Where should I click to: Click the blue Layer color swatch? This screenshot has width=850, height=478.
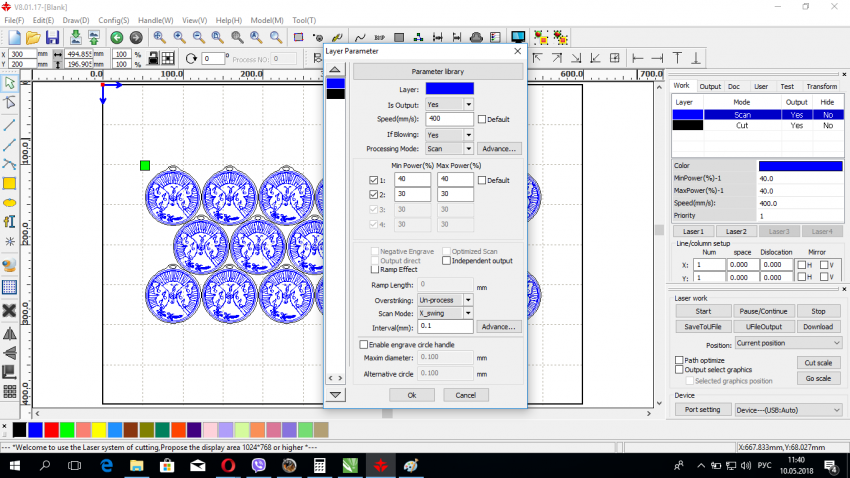pyautogui.click(x=449, y=89)
